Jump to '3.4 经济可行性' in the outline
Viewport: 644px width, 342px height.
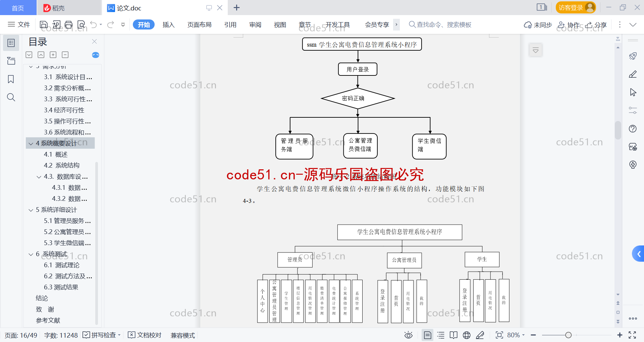[64, 110]
